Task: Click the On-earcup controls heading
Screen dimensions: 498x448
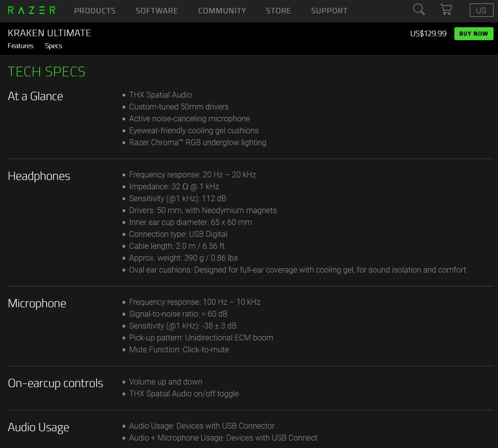Action: [55, 383]
